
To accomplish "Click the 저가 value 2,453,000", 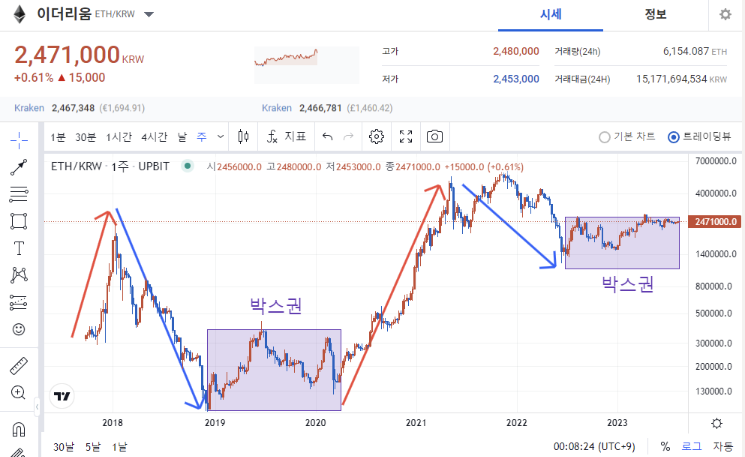I will coord(516,79).
